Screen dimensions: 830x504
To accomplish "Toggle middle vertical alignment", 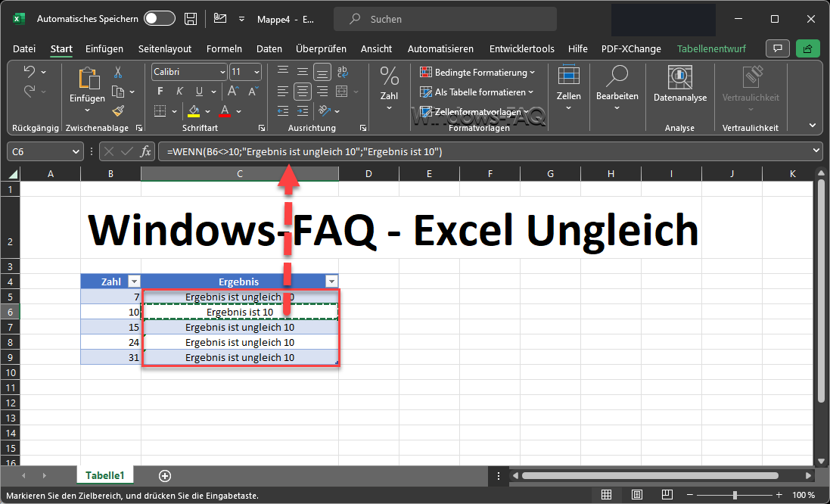I will pyautogui.click(x=302, y=72).
